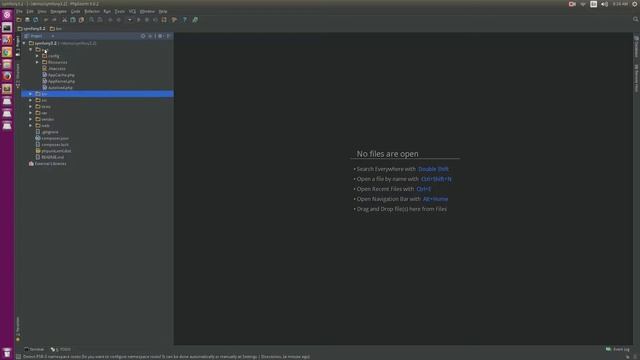Expand the Resources folder arrow
Image resolution: width=640 pixels, height=360 pixels.
[x=37, y=62]
